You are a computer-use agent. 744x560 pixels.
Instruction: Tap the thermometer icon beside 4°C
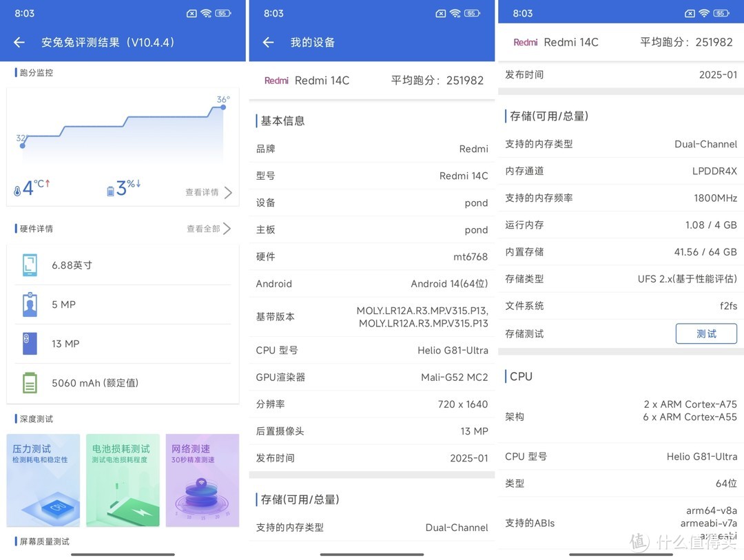click(17, 191)
